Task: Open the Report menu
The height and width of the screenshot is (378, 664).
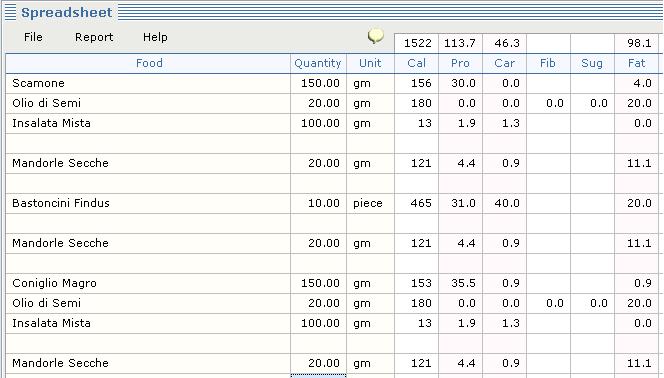Action: 94,37
